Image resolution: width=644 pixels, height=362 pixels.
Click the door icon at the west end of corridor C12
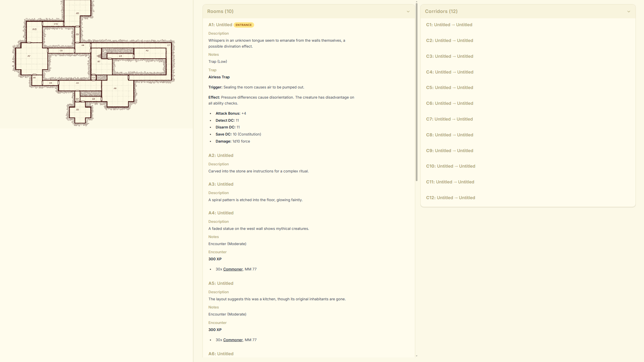click(42, 24)
